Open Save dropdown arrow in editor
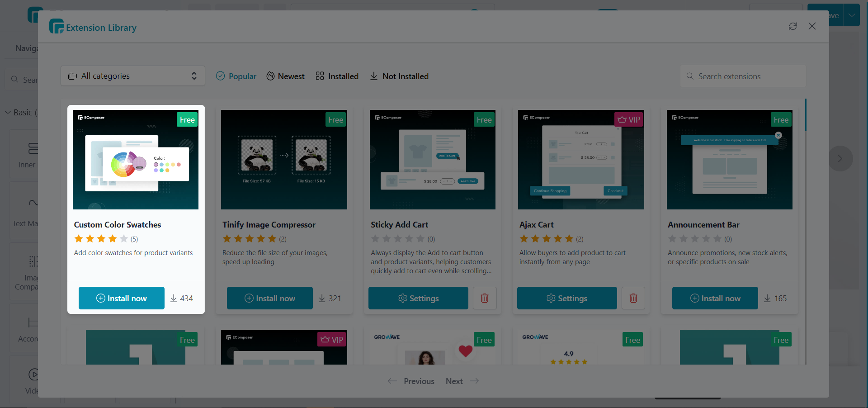This screenshot has height=408, width=868. pyautogui.click(x=852, y=15)
